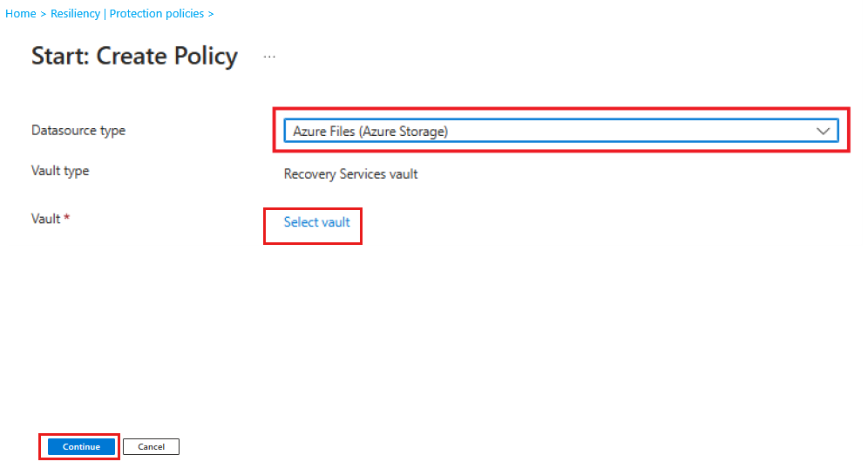868x475 pixels.
Task: Open the more options ellipsis menu
Action: click(x=269, y=57)
